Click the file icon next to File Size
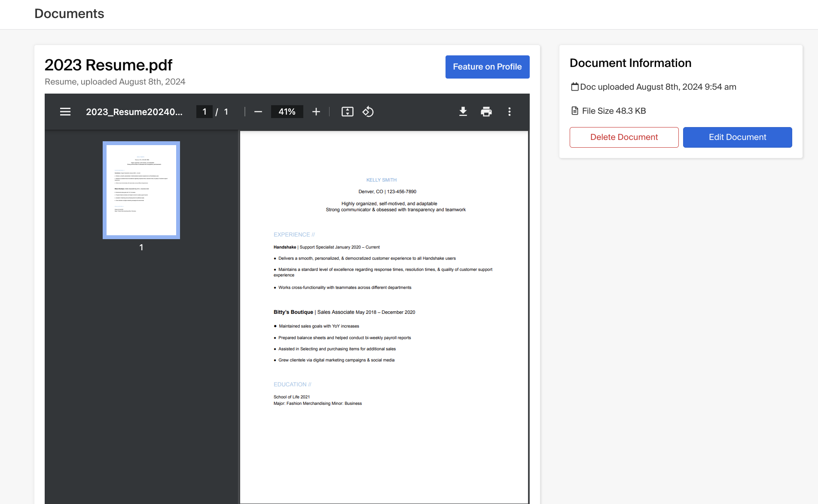The width and height of the screenshot is (818, 504). (574, 110)
